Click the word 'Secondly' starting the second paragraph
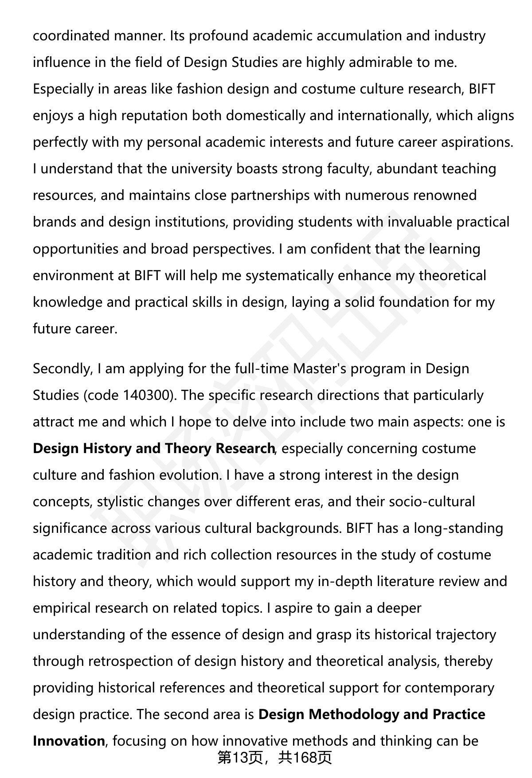Image resolution: width=532 pixels, height=778 pixels. pos(62,368)
